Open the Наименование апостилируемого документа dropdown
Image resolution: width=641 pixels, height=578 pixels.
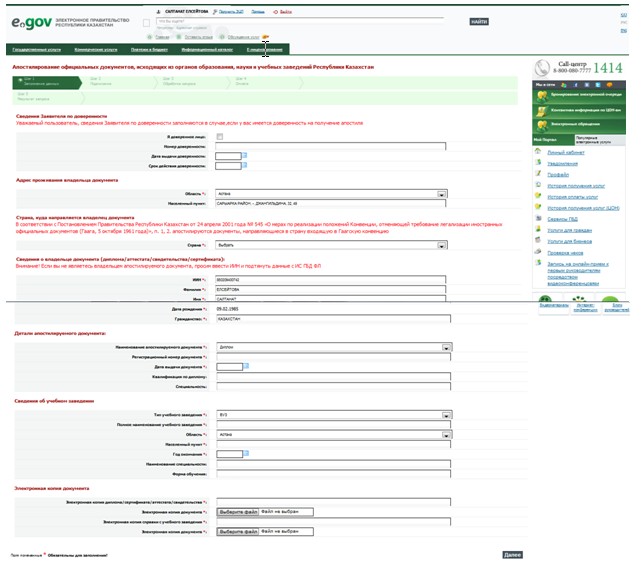(x=334, y=347)
